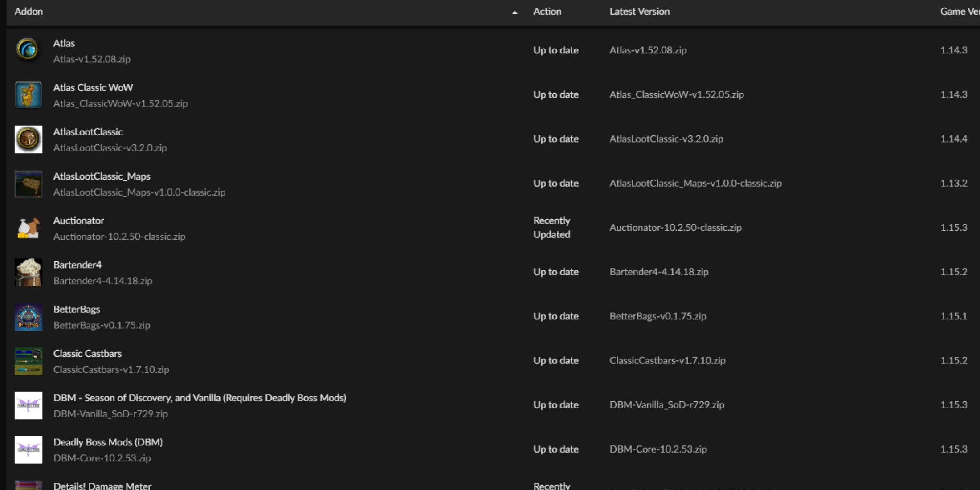980x490 pixels.
Task: Sort by the Action column header
Action: (547, 12)
